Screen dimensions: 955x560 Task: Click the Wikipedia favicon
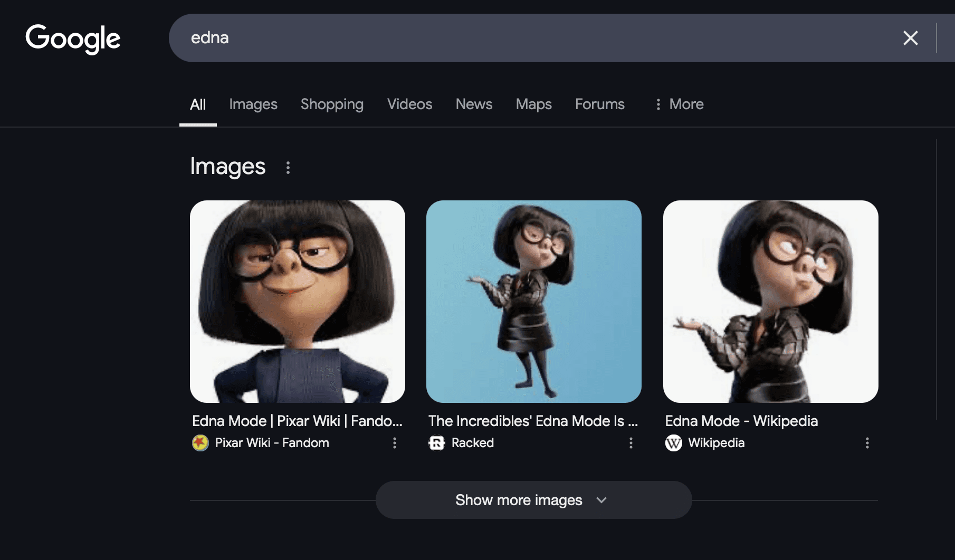click(x=673, y=443)
